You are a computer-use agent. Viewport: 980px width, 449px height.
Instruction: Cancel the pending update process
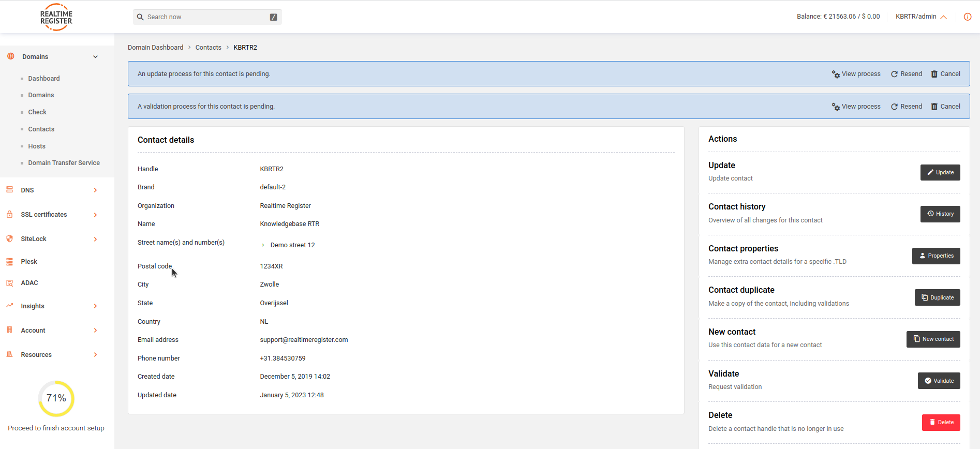click(x=946, y=74)
